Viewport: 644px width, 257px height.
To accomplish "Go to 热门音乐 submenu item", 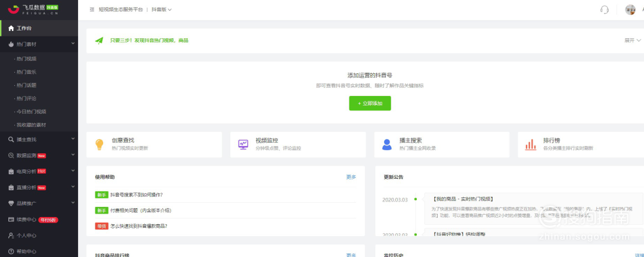I will tap(27, 72).
